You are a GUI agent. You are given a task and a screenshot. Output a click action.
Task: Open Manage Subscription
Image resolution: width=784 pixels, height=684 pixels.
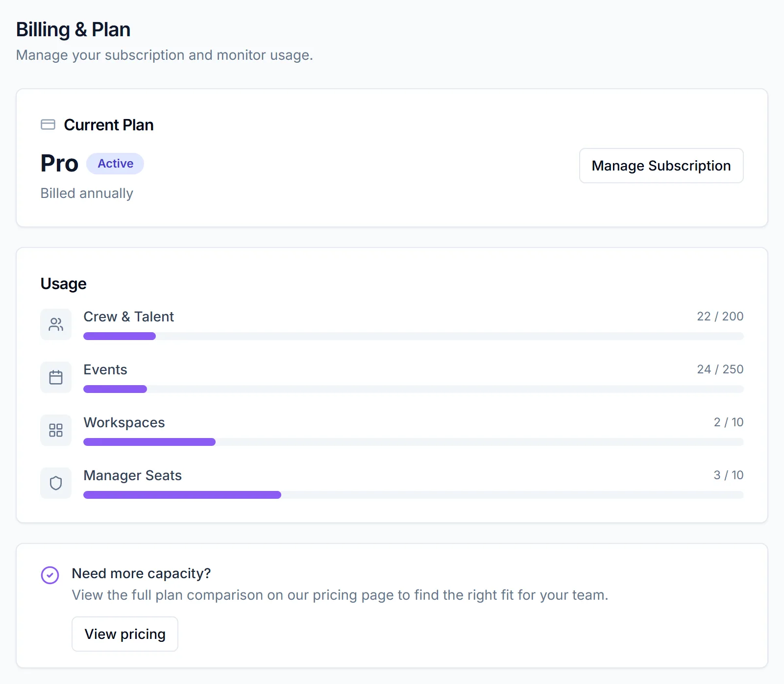tap(661, 166)
